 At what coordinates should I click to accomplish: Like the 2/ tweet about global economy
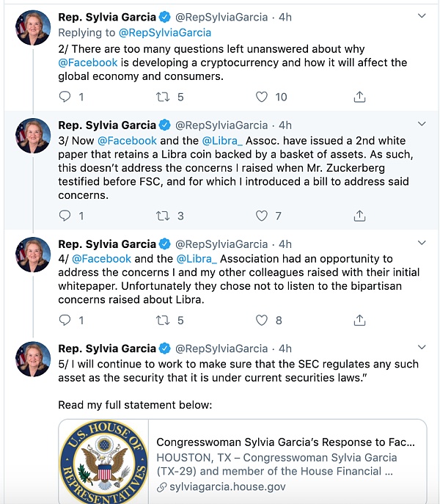coord(262,96)
